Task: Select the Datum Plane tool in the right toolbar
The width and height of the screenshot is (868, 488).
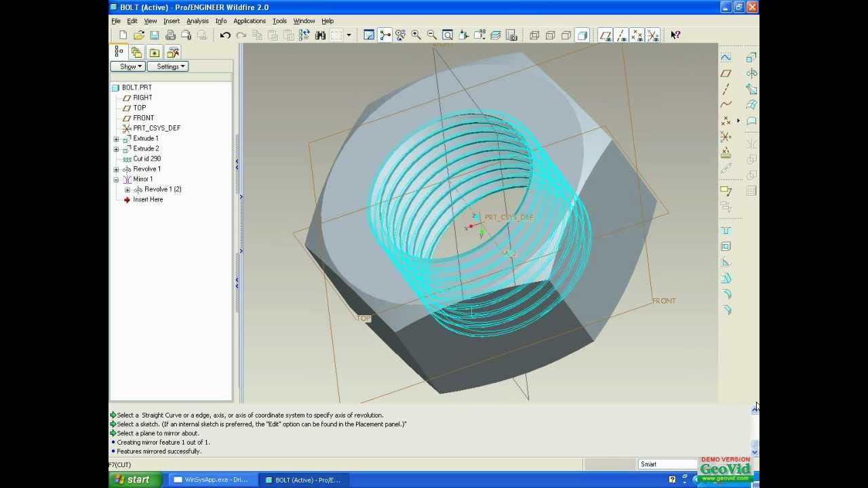Action: (x=726, y=73)
